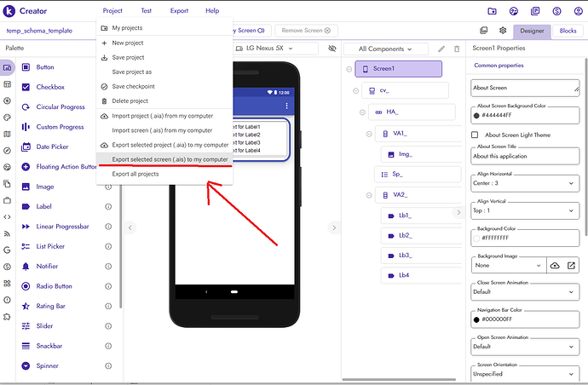Screen dimensions: 588x385
Task: Open info for the Label component
Action: (x=108, y=206)
